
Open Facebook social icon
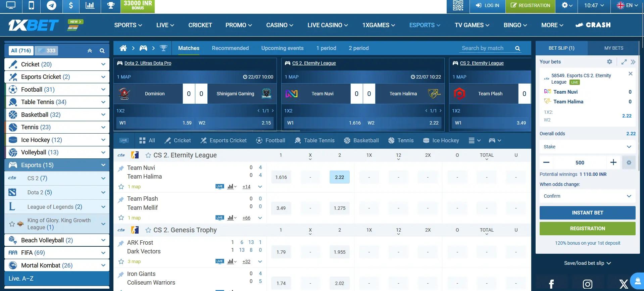click(x=551, y=284)
